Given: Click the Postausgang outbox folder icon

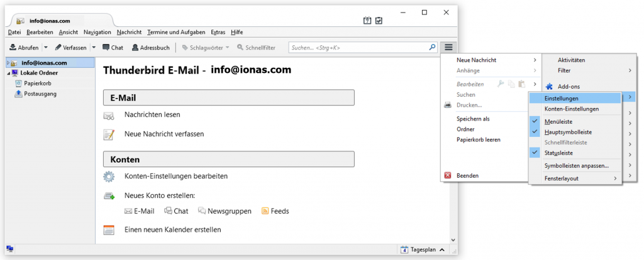Looking at the screenshot, I should [18, 94].
